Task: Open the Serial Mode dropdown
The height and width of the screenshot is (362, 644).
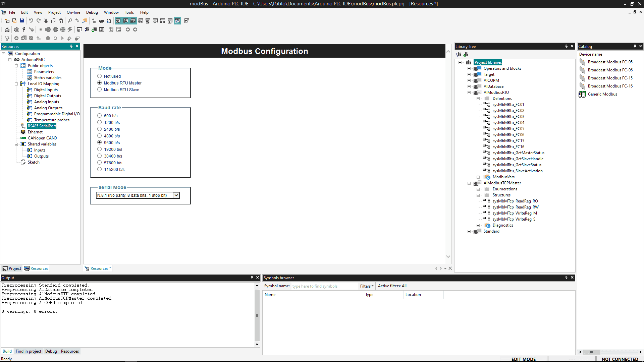Action: pos(176,195)
